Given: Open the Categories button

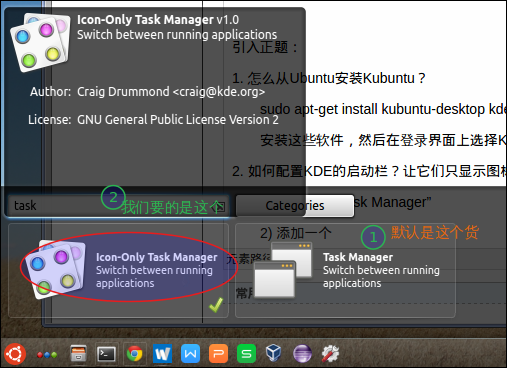Looking at the screenshot, I should (x=295, y=206).
